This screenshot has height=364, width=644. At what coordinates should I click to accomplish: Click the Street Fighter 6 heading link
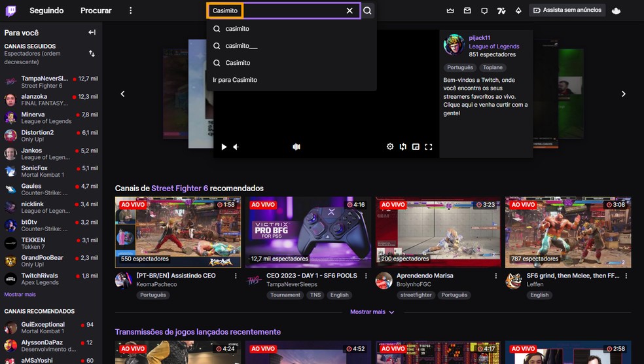click(x=179, y=188)
